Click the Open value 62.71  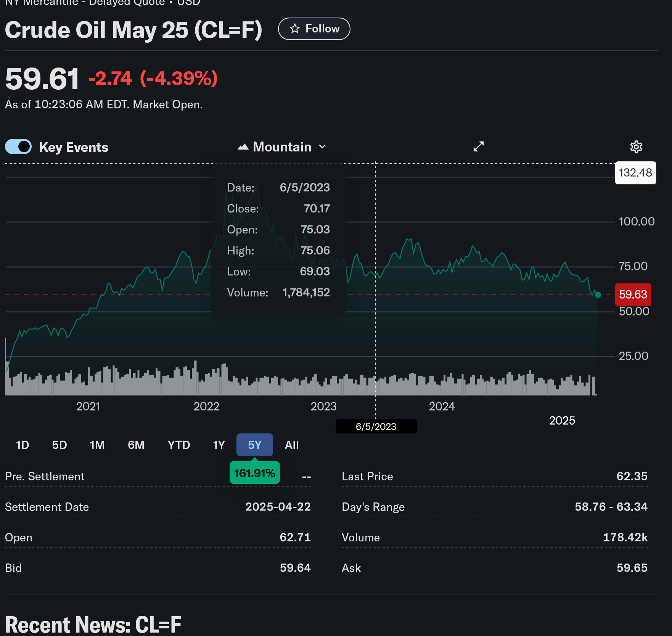(x=295, y=537)
